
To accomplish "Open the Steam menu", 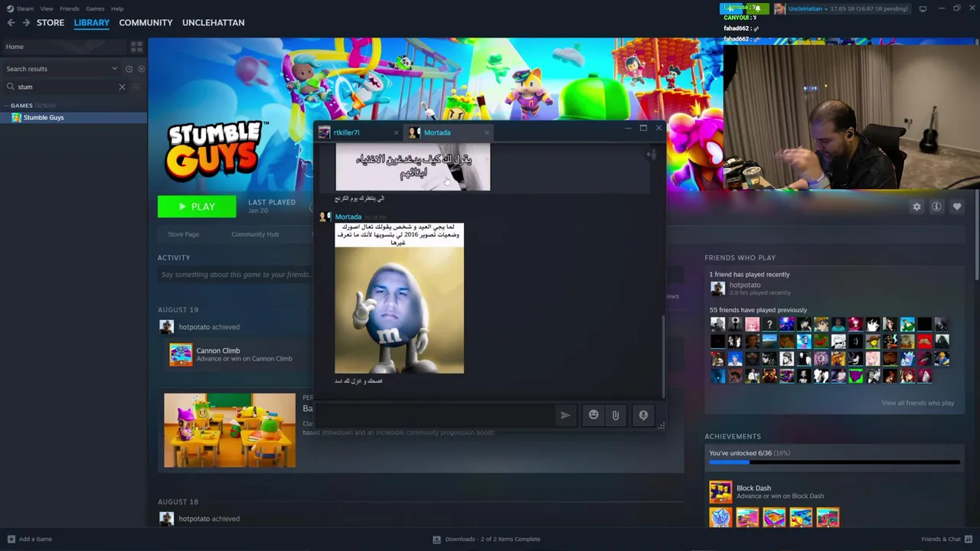I will point(25,8).
